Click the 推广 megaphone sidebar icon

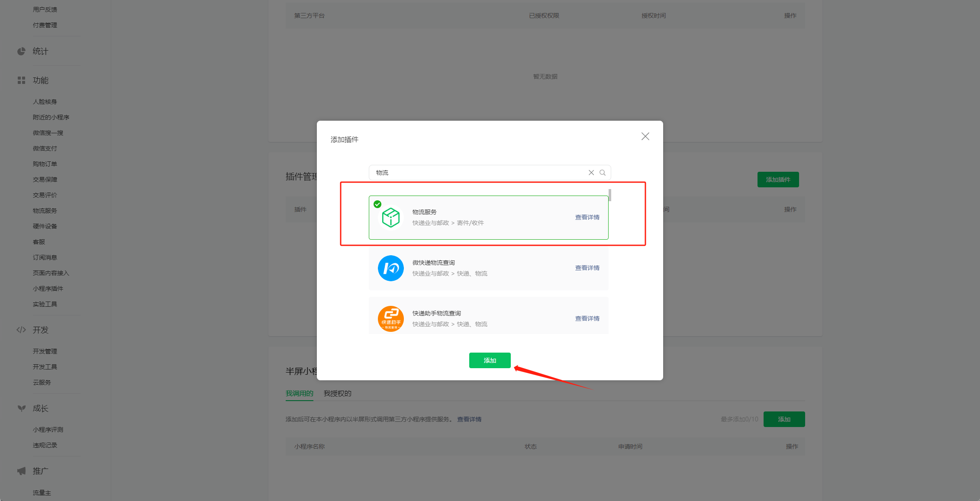21,471
